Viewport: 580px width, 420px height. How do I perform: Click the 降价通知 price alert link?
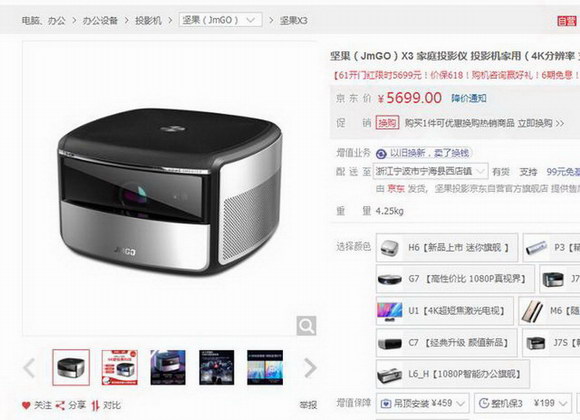469,98
